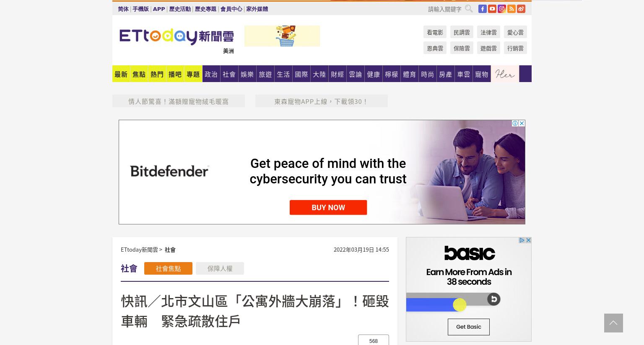
Task: Open the YouTube channel icon
Action: [492, 9]
